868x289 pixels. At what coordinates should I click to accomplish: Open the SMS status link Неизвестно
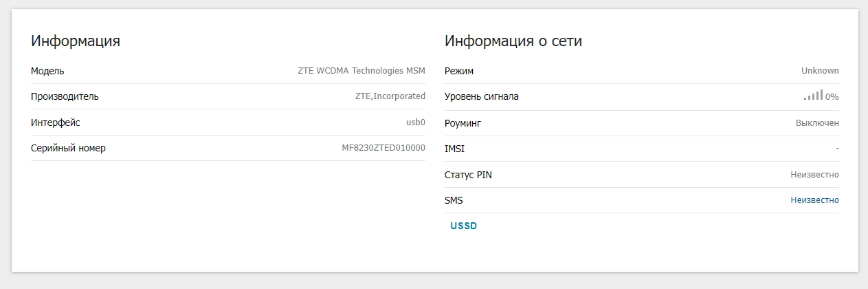coord(814,200)
